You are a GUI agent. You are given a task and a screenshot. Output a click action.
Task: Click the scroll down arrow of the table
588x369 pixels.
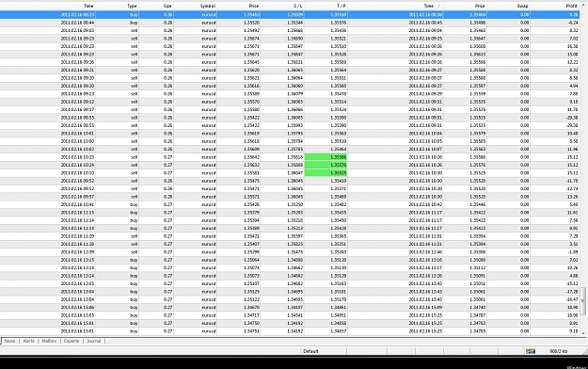point(582,333)
